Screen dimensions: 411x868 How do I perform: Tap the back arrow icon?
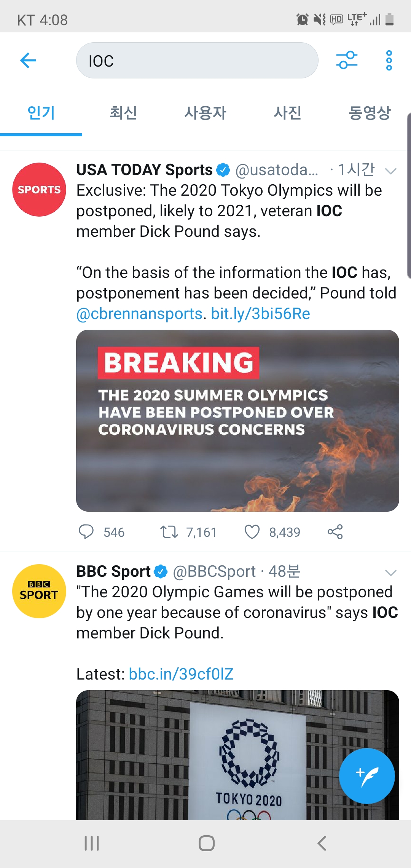(28, 60)
